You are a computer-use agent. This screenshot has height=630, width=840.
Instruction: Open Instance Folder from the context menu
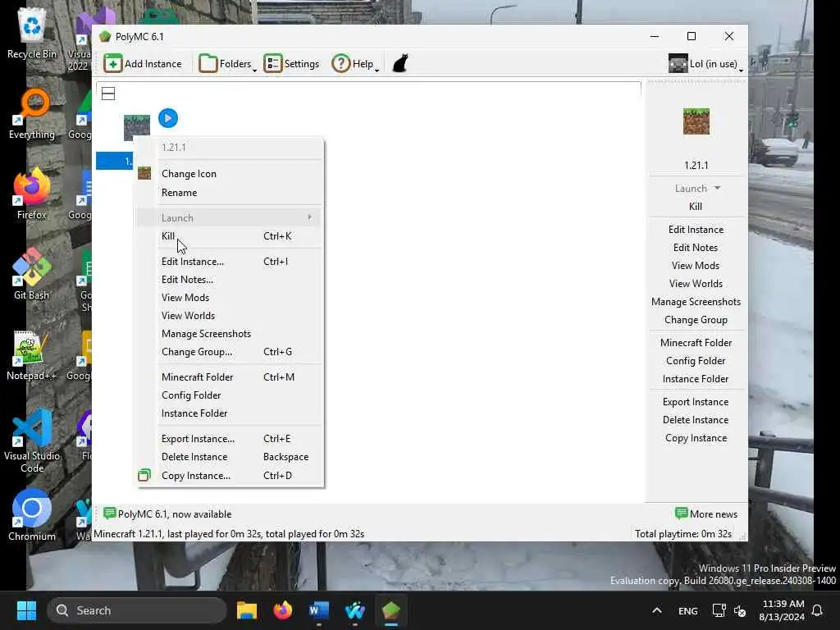point(229,413)
